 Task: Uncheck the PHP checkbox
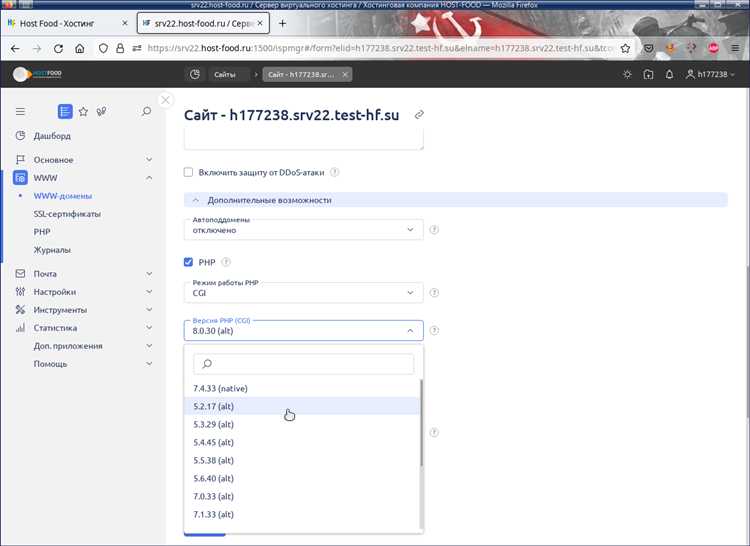coord(188,262)
